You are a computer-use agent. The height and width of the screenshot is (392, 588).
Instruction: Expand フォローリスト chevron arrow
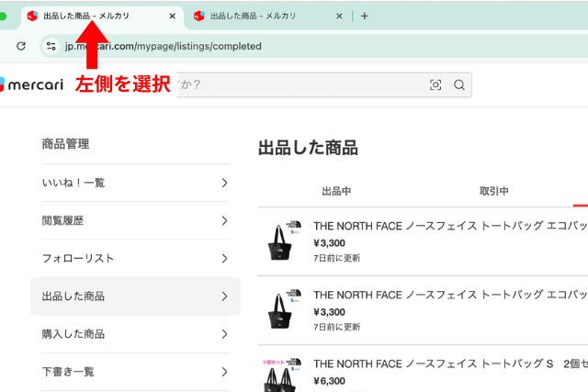click(224, 259)
